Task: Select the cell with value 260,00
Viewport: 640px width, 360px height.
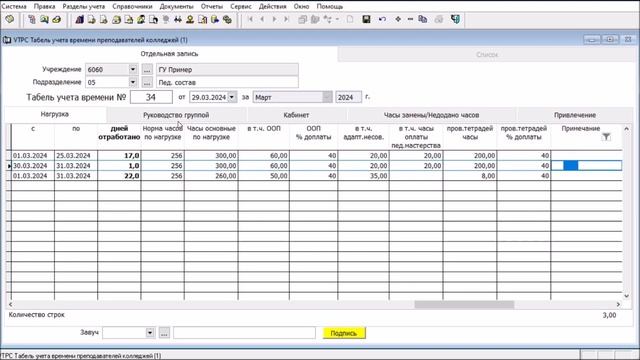Action: (x=211, y=176)
